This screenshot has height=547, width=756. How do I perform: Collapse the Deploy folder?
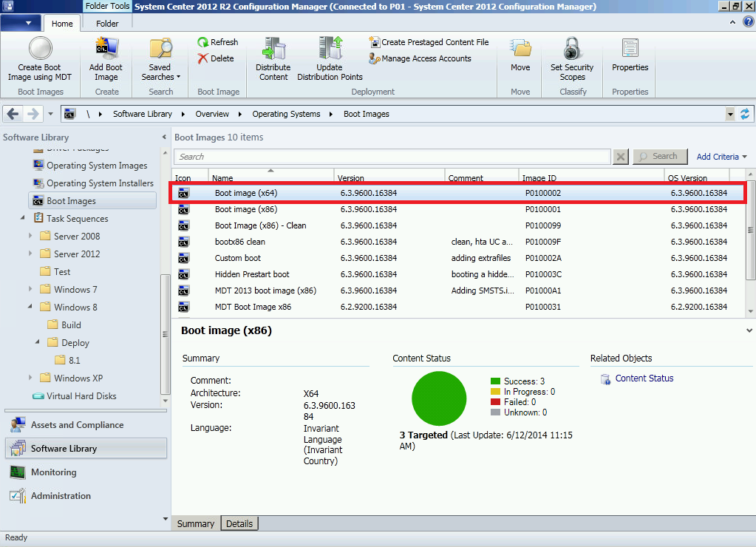38,342
